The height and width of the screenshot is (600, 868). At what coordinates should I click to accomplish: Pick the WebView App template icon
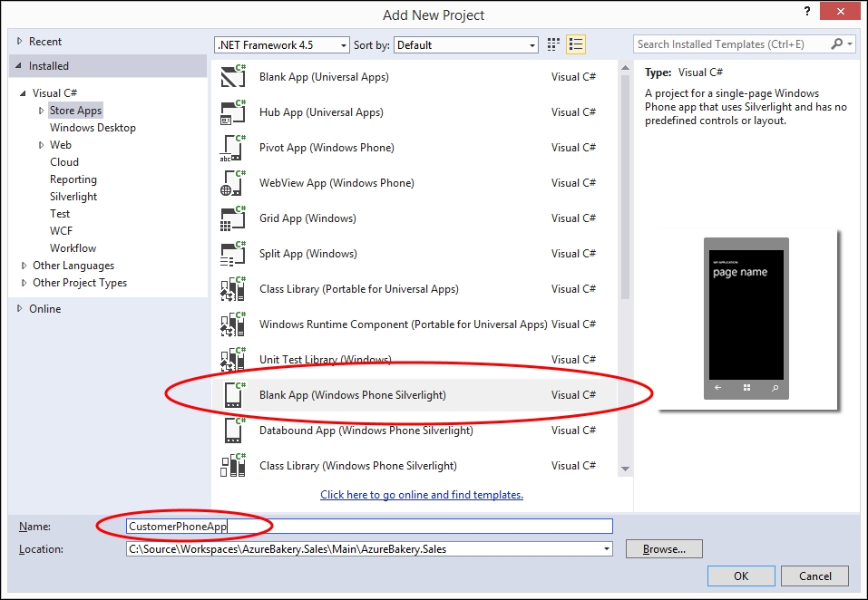tap(233, 183)
